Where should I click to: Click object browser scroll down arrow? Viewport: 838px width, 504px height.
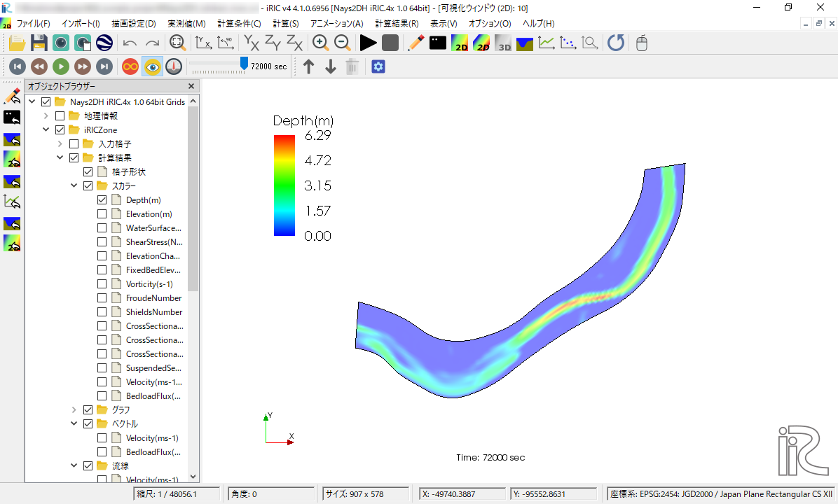point(193,477)
